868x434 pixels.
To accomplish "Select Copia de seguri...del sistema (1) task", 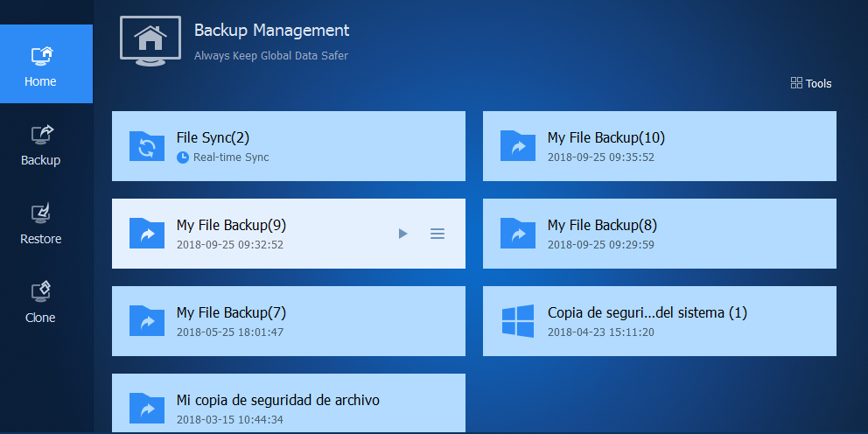I will 647,312.
